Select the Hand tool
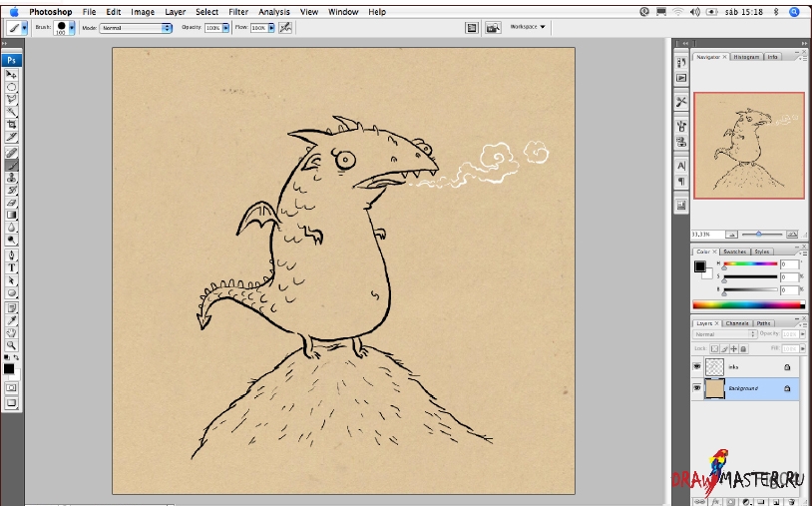The image size is (812, 506). coord(12,331)
